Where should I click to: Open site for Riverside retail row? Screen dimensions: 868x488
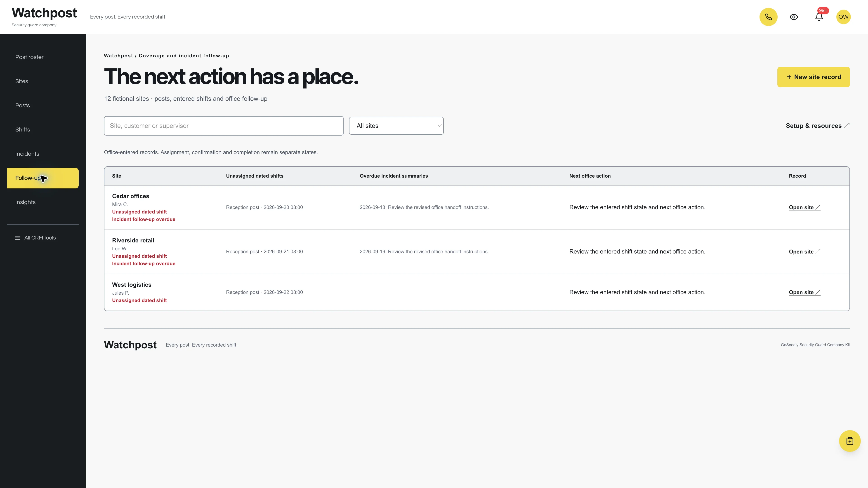click(804, 252)
